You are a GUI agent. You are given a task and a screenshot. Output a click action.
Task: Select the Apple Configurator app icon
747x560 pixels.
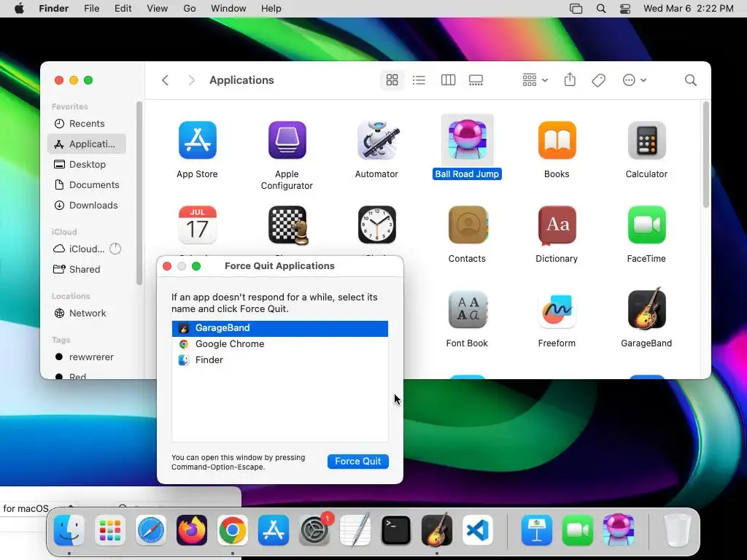(287, 140)
